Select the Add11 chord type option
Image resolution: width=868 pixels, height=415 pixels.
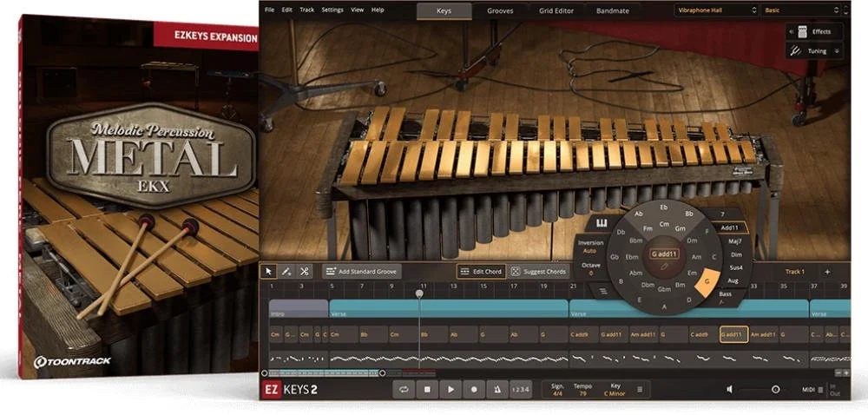(730, 227)
